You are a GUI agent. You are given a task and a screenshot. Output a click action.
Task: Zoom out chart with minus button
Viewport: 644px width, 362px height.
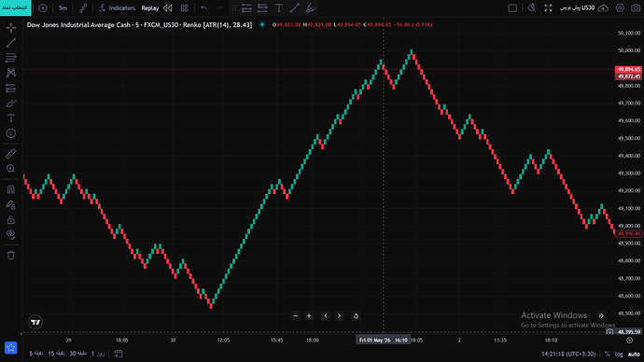coord(295,316)
